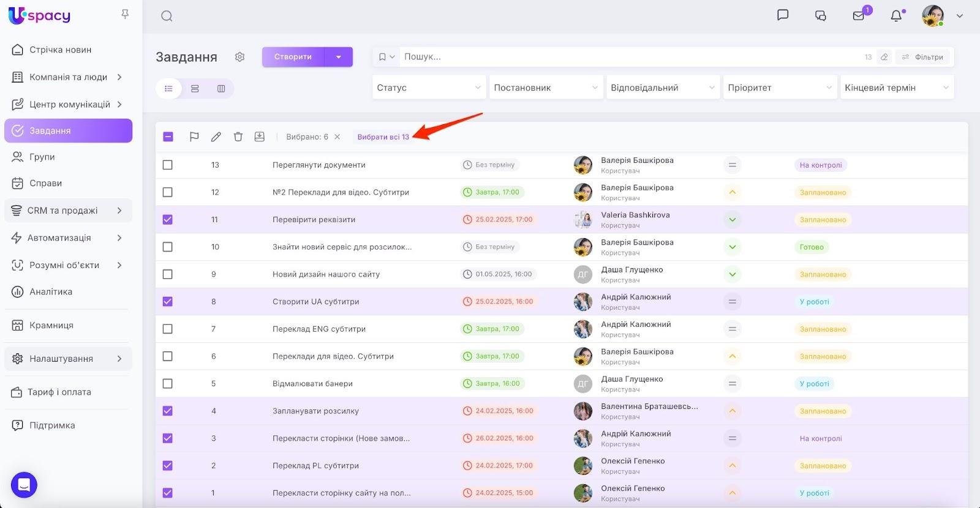Check the box for task 13
The image size is (980, 508).
click(x=168, y=165)
